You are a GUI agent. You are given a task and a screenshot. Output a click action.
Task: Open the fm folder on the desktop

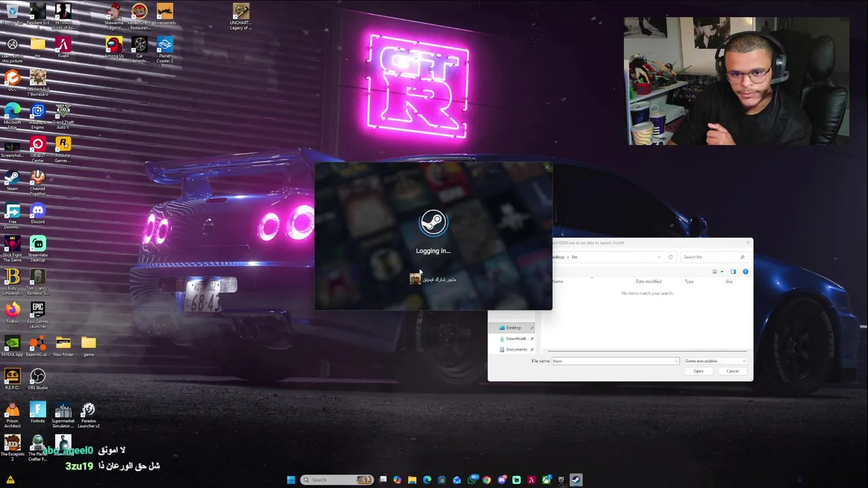[x=37, y=47]
